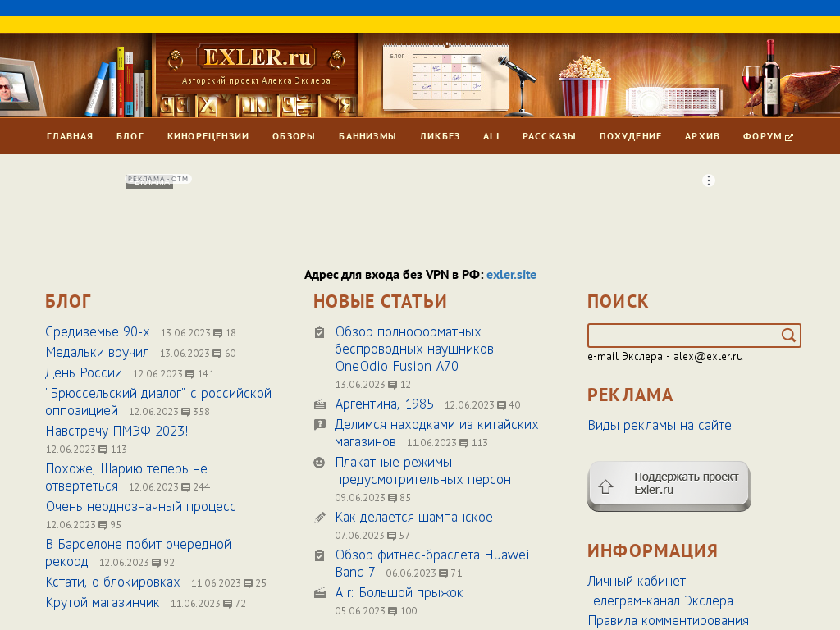
Task: Open Личный кабинет link
Action: tap(637, 582)
